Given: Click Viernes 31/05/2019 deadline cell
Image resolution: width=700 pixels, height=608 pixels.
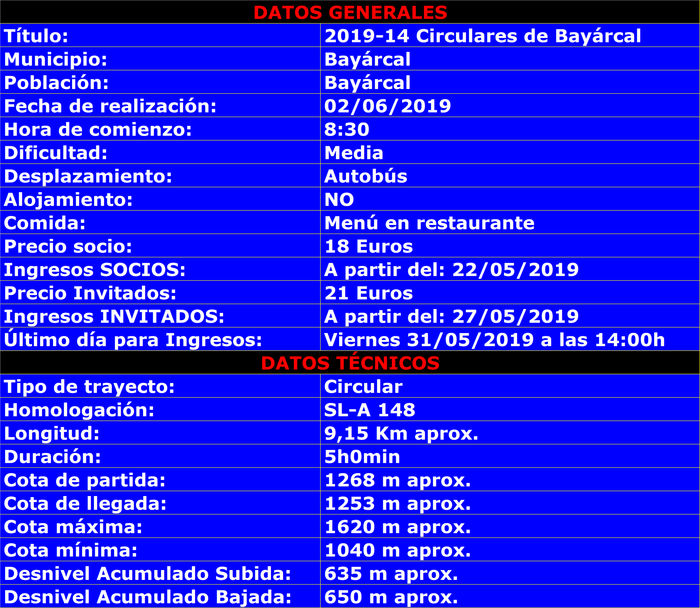Looking at the screenshot, I should click(x=494, y=340).
